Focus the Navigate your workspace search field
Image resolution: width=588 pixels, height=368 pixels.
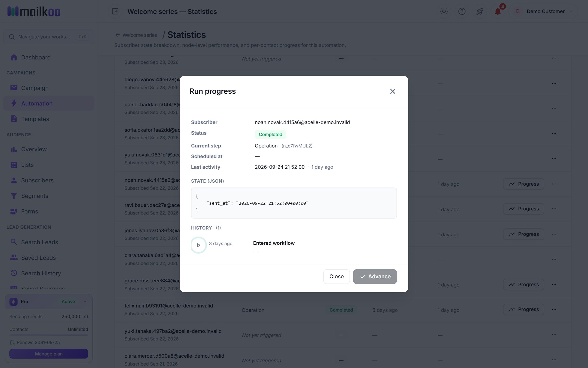click(49, 37)
